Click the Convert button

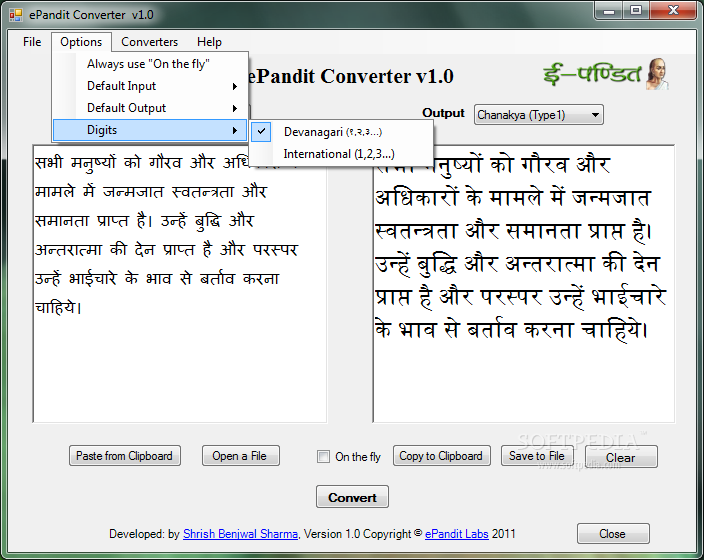(352, 497)
